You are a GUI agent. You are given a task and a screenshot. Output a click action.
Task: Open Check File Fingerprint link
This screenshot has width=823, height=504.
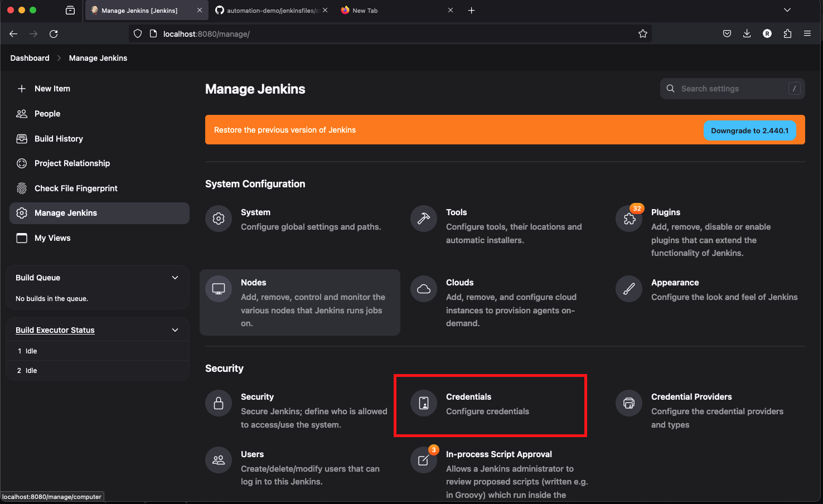click(76, 188)
